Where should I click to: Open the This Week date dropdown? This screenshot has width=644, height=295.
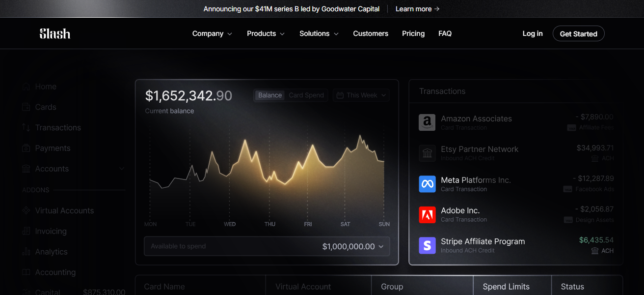click(x=361, y=95)
